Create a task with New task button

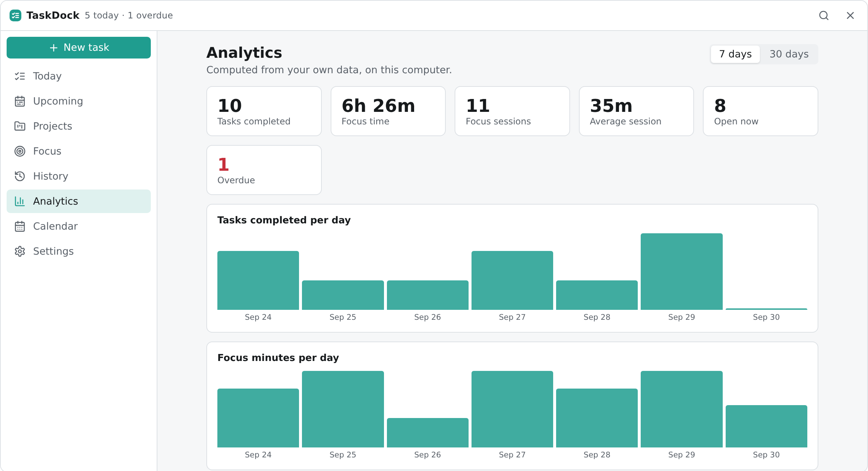click(x=79, y=47)
